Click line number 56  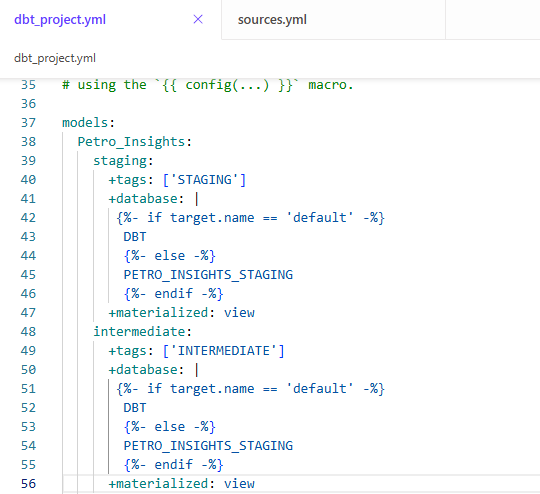point(28,483)
